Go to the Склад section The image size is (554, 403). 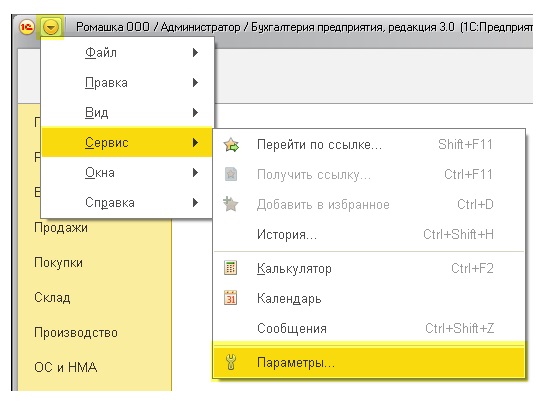[x=52, y=298]
